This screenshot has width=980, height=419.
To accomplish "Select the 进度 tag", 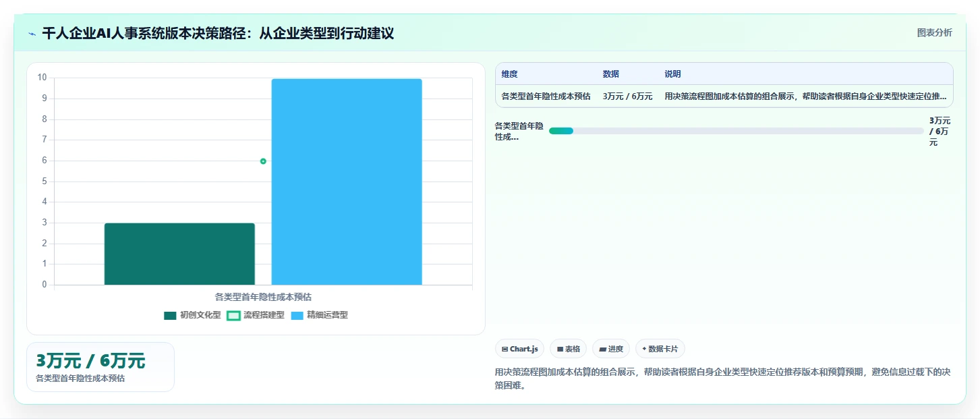I will point(611,349).
